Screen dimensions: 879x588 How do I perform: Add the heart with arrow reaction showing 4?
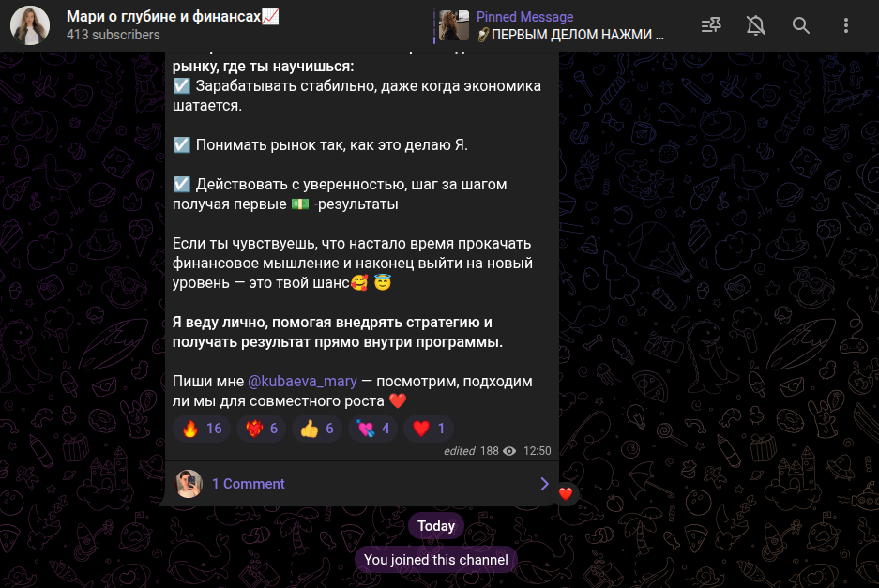372,429
